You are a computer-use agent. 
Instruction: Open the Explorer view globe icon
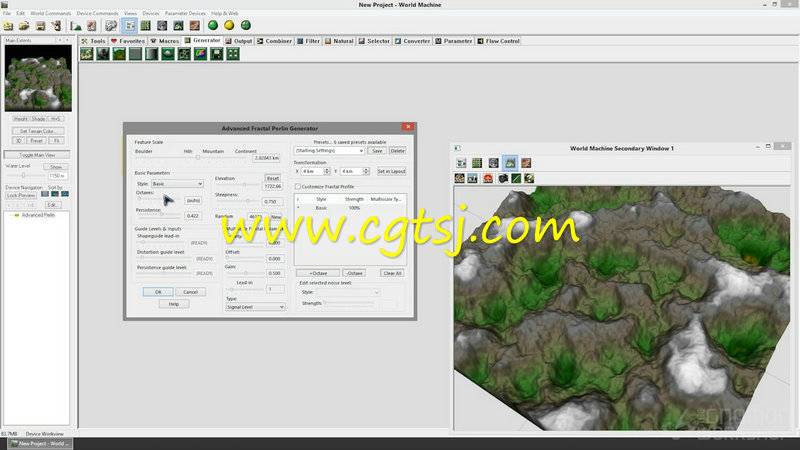162,25
